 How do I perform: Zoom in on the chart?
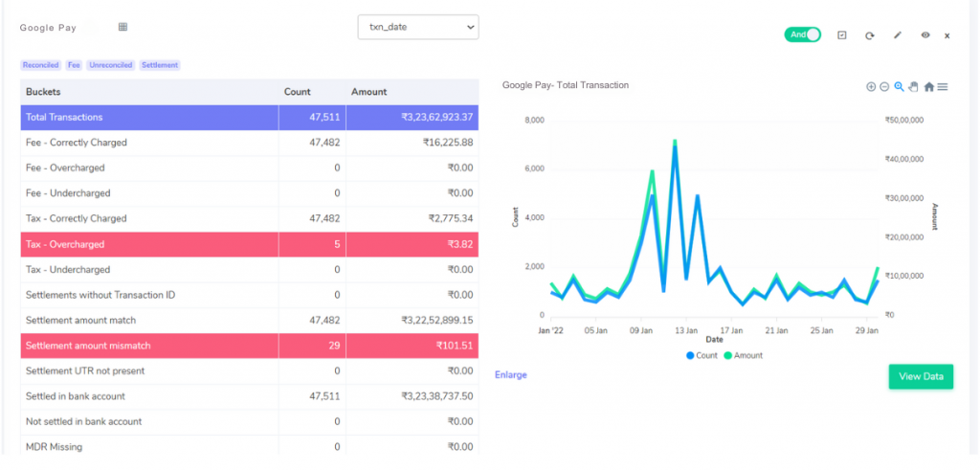click(x=871, y=87)
